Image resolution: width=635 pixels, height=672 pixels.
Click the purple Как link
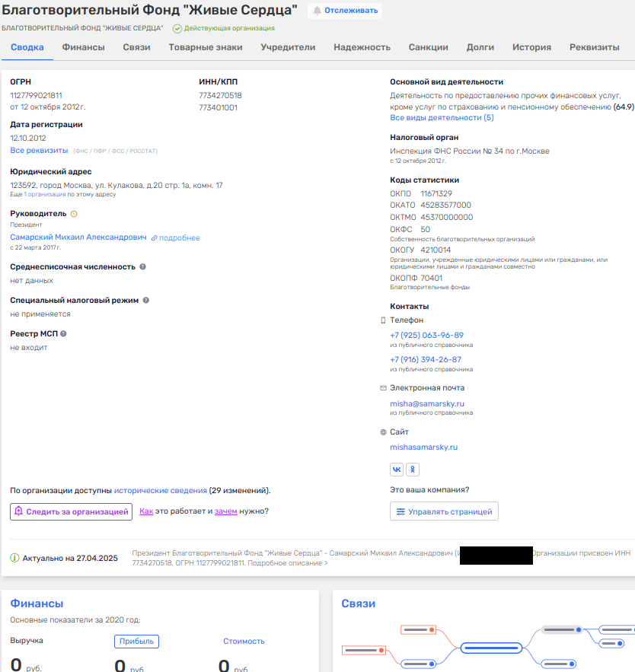click(146, 511)
